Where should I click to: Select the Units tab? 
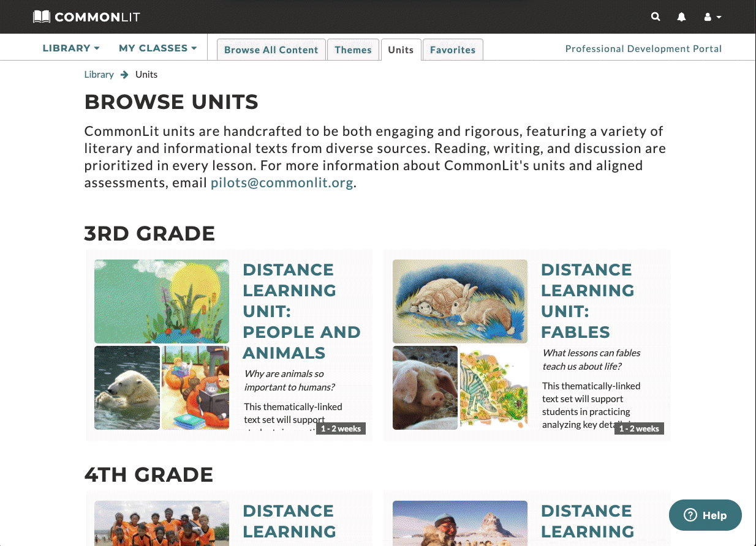coord(401,50)
